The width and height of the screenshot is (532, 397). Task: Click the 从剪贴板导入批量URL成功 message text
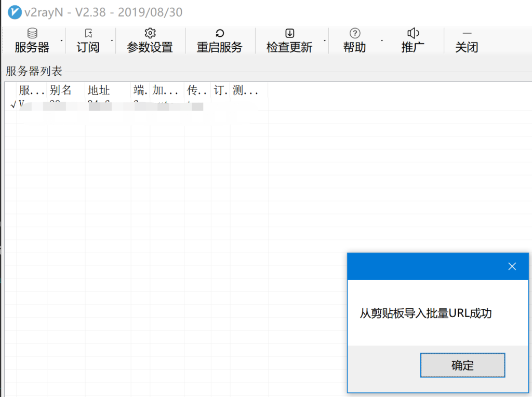(425, 313)
